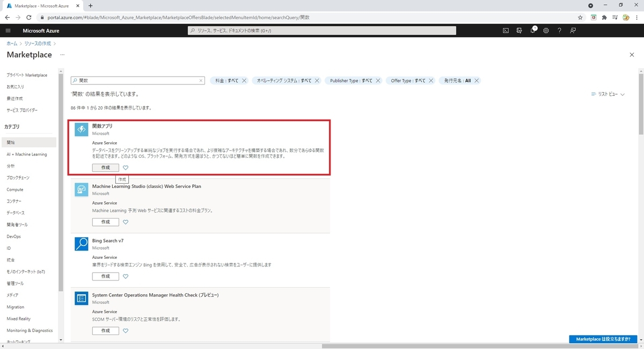Click 作成 for Bing Search v7
The width and height of the screenshot is (644, 349).
coord(106,277)
